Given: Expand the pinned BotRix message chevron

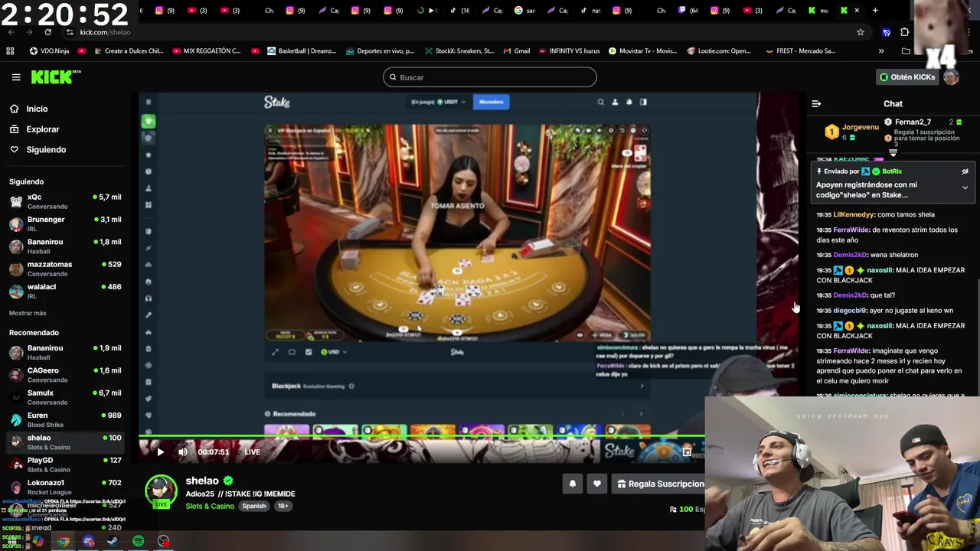Looking at the screenshot, I should point(965,187).
